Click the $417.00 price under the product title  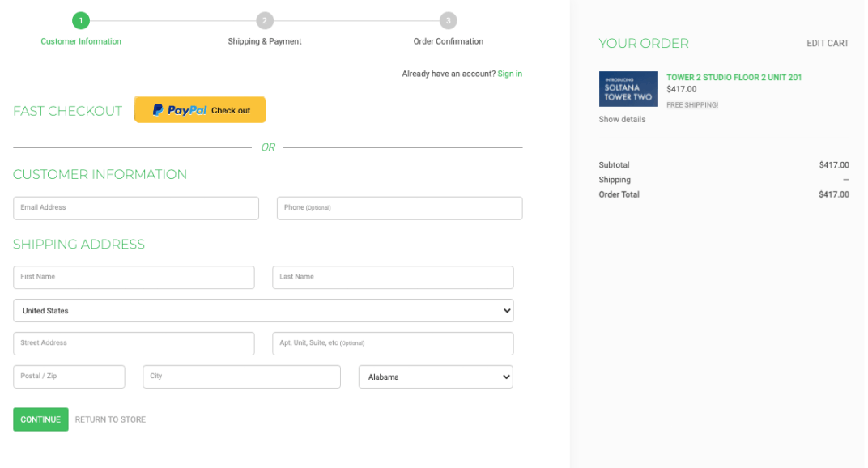tap(682, 89)
